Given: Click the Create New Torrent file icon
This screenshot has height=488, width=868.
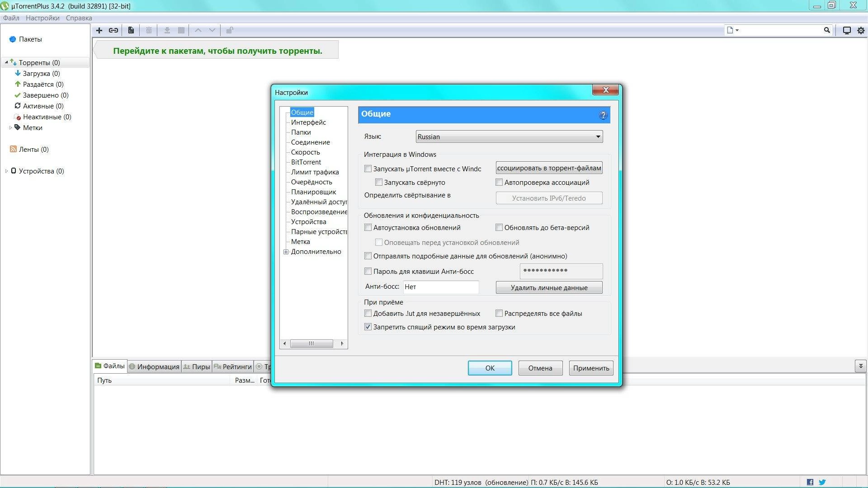Looking at the screenshot, I should tap(131, 30).
